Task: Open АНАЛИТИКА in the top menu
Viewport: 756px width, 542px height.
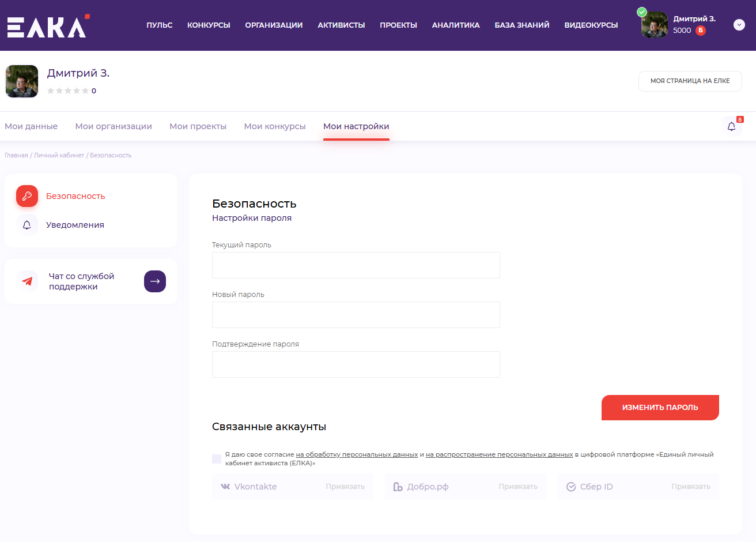Action: (456, 25)
